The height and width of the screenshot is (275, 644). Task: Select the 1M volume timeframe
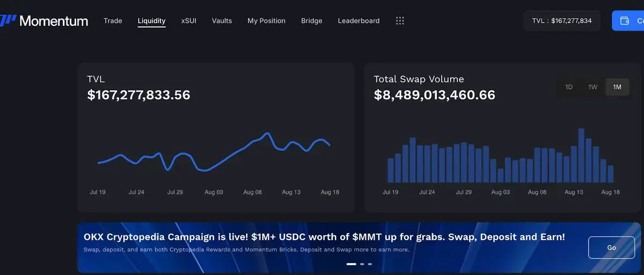(x=617, y=87)
